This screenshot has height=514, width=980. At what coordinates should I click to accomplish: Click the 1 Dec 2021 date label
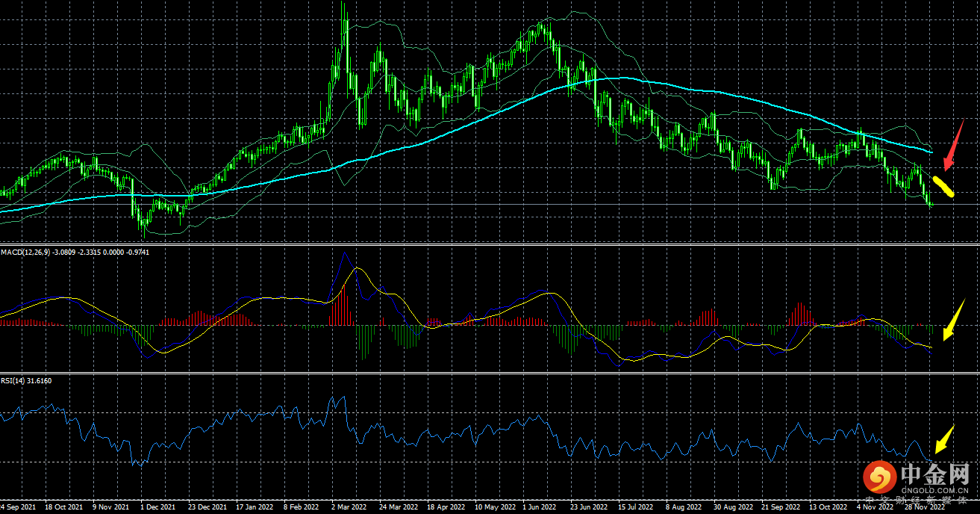158,507
